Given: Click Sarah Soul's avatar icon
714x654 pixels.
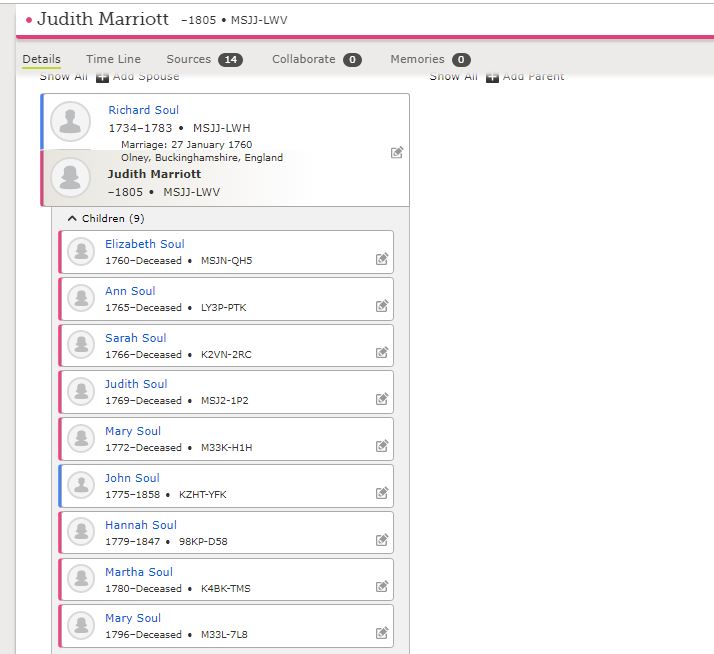Looking at the screenshot, I should [81, 345].
